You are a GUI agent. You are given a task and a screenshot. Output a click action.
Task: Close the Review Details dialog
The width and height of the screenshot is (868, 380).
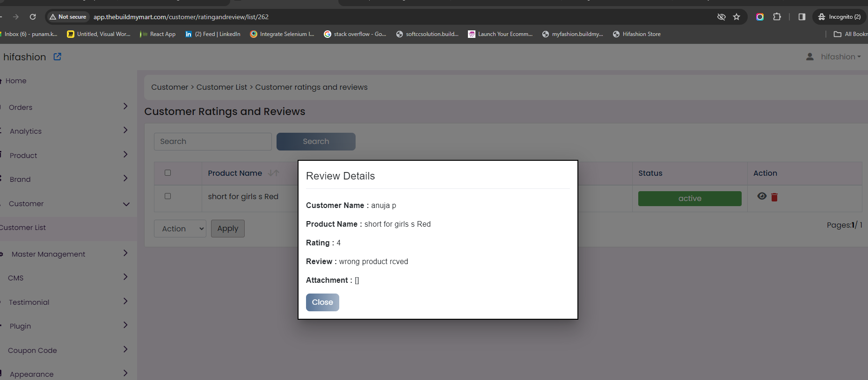(322, 302)
